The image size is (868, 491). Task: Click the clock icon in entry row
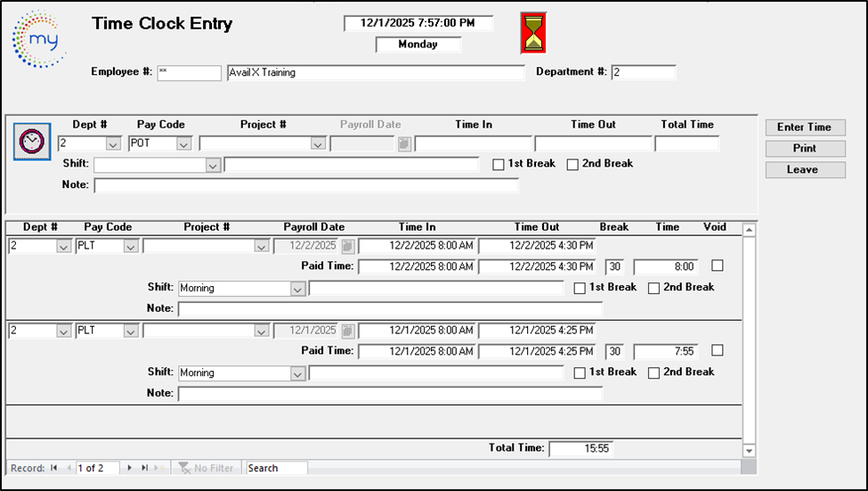[32, 142]
